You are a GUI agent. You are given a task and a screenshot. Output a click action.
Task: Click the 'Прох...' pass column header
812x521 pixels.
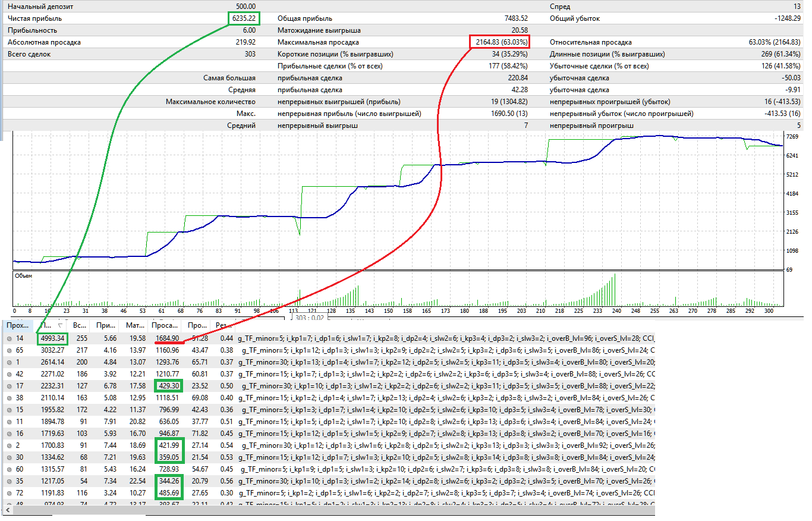[17, 325]
